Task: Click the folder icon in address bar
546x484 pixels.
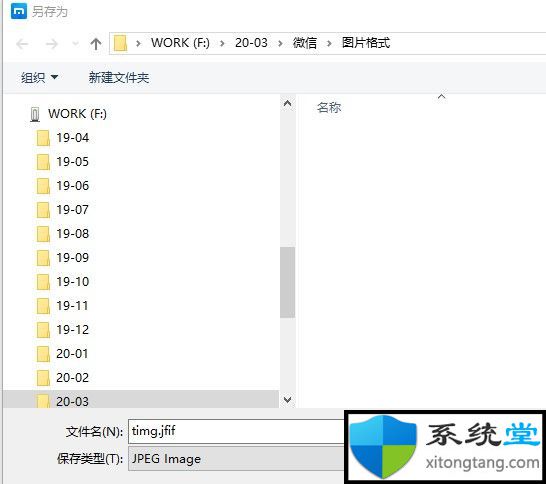Action: tap(120, 43)
